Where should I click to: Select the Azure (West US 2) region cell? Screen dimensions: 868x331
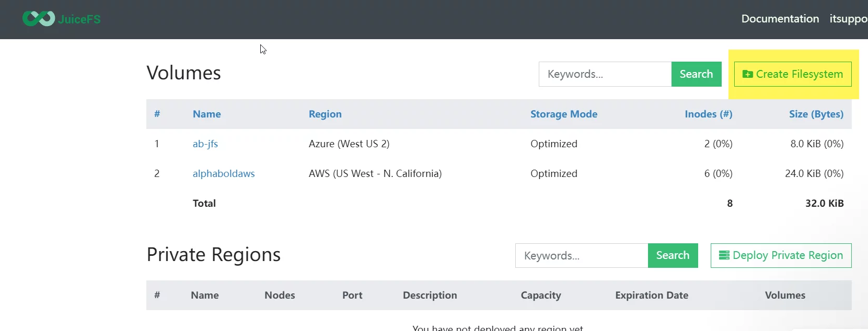pyautogui.click(x=349, y=144)
